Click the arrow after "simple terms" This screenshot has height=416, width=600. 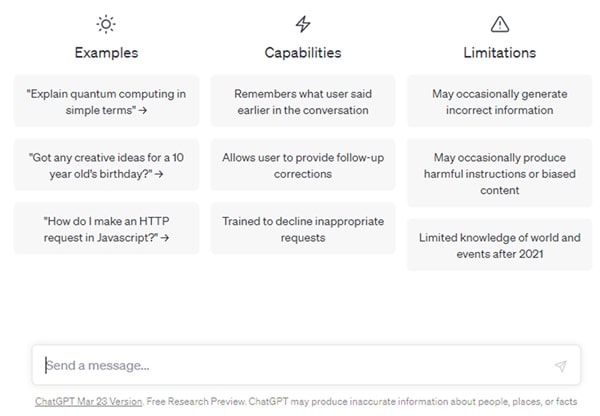coord(144,110)
